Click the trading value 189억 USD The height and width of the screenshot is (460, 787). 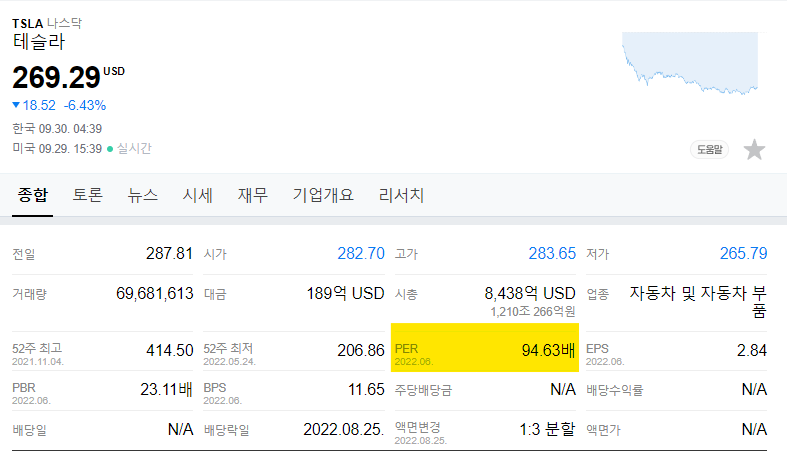point(345,293)
